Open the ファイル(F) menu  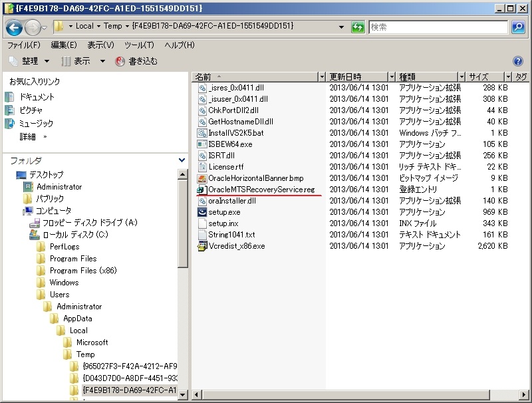pyautogui.click(x=24, y=45)
